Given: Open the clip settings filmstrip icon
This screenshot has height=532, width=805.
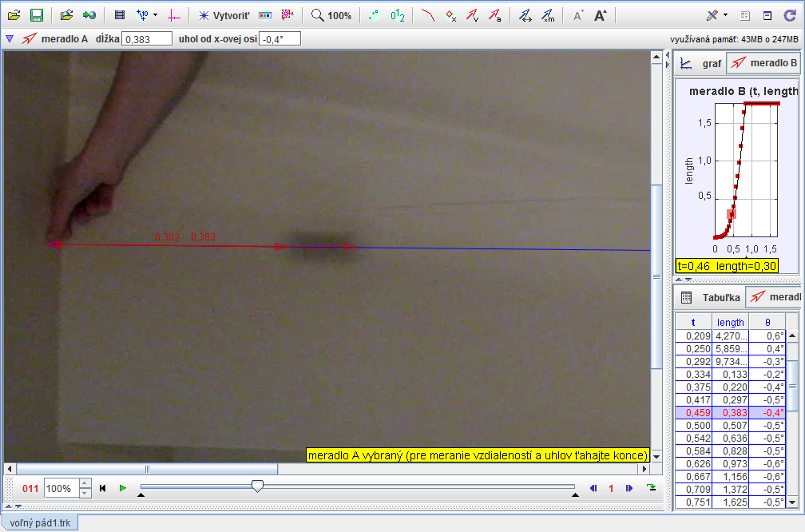Looking at the screenshot, I should coord(120,15).
